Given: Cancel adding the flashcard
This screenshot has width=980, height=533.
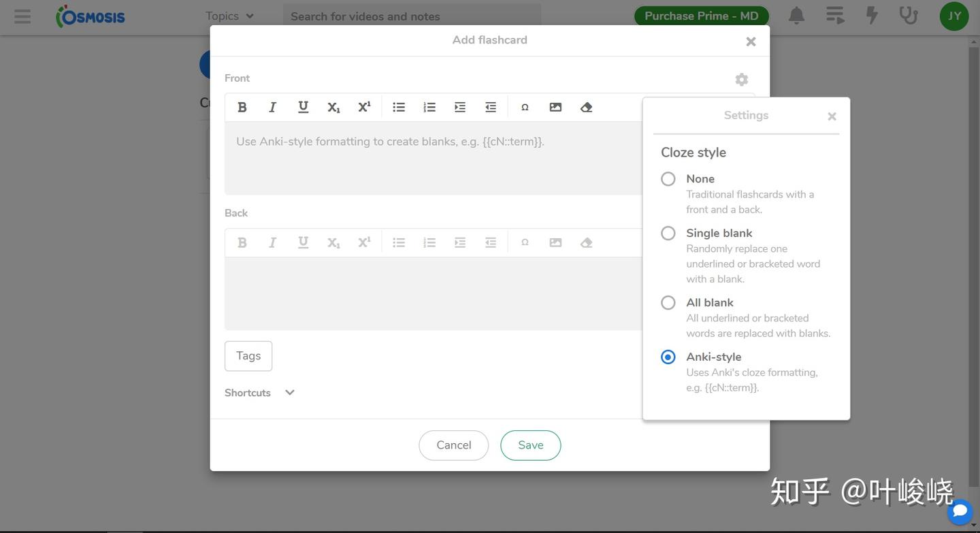Looking at the screenshot, I should coord(454,445).
